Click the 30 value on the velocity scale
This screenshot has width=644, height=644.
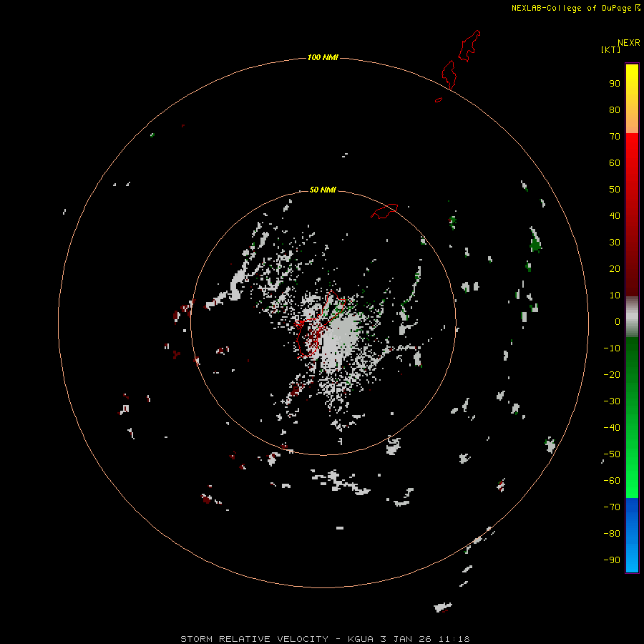pos(615,243)
